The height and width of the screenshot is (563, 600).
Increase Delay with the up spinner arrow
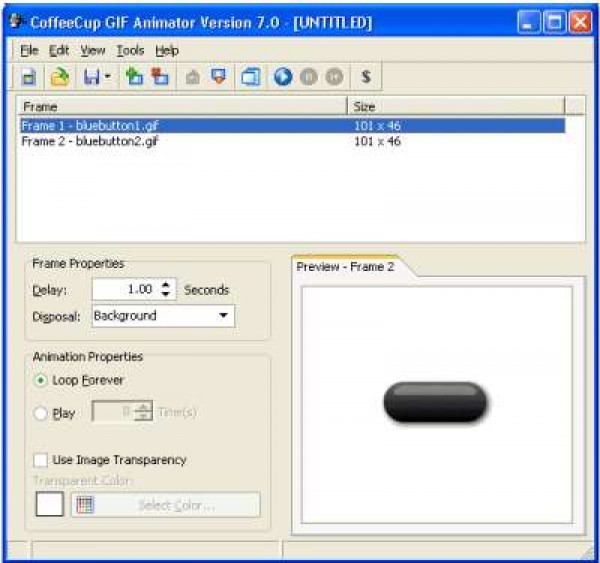click(x=166, y=284)
